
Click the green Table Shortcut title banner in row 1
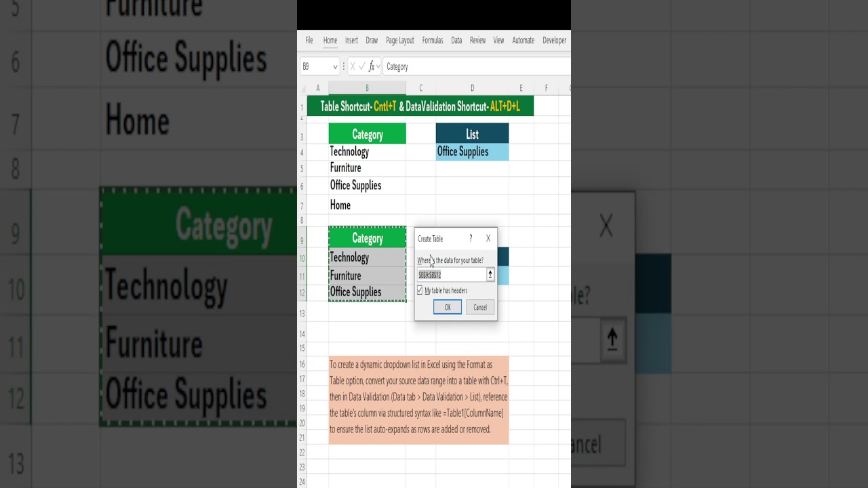[420, 106]
